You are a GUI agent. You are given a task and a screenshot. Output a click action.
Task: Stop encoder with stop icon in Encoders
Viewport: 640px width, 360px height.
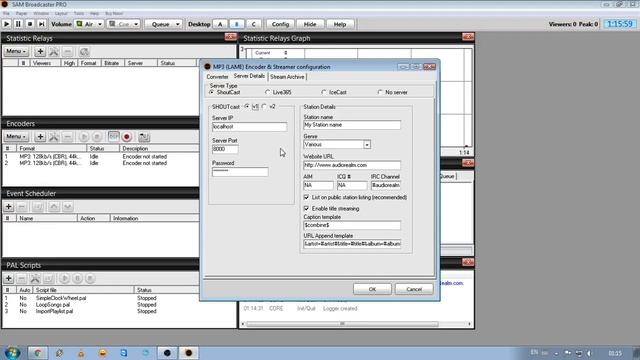97,136
